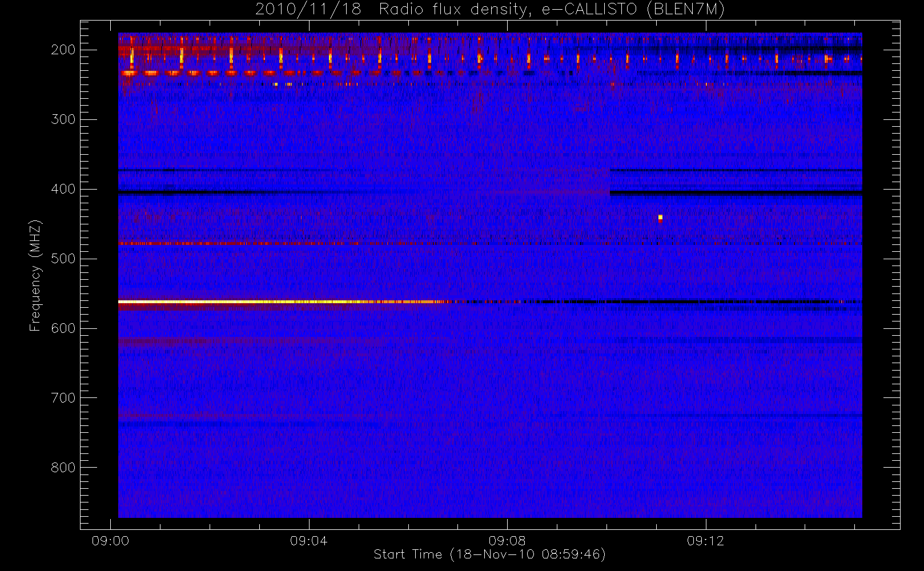Click the 300 MHz frequency tick label
The width and height of the screenshot is (924, 571).
pos(63,119)
